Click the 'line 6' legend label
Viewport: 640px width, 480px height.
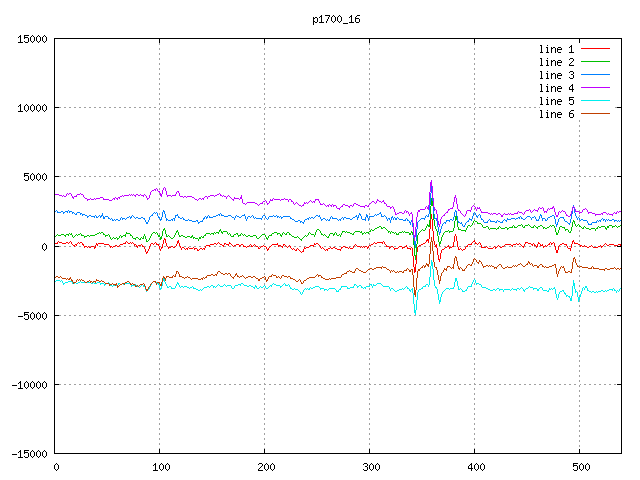pos(557,114)
